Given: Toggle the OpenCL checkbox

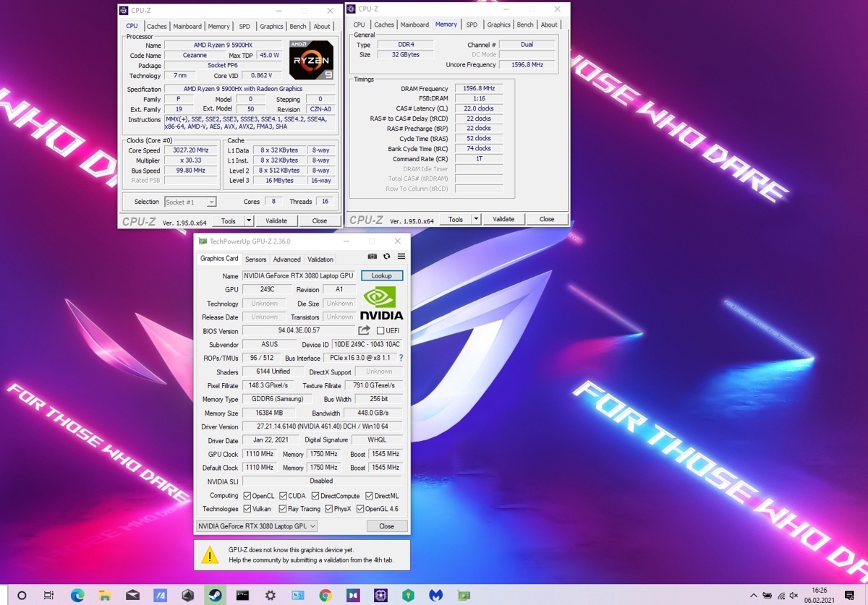Looking at the screenshot, I should pos(247,496).
